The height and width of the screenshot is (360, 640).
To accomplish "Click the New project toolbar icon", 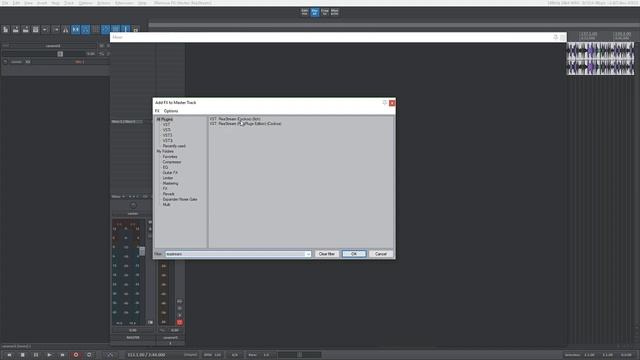I will 6,29.
